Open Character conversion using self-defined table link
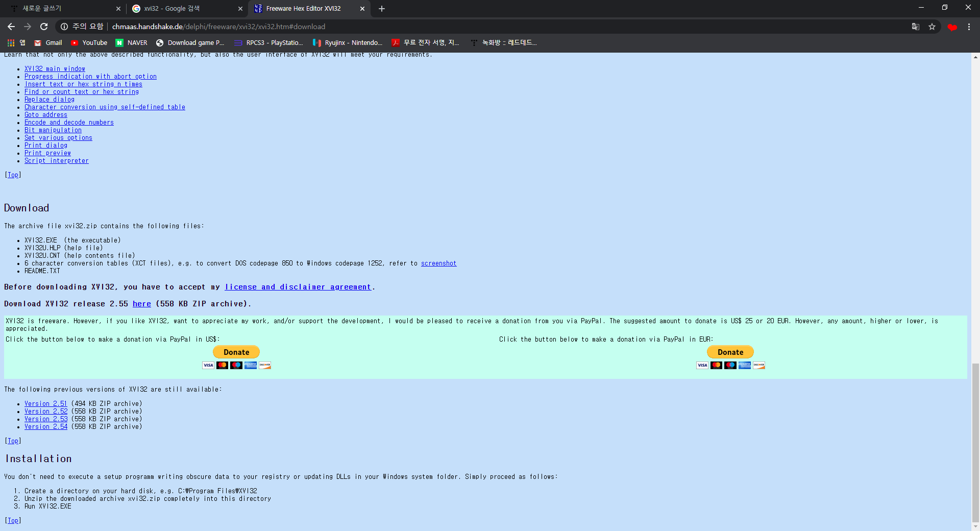 [x=105, y=107]
